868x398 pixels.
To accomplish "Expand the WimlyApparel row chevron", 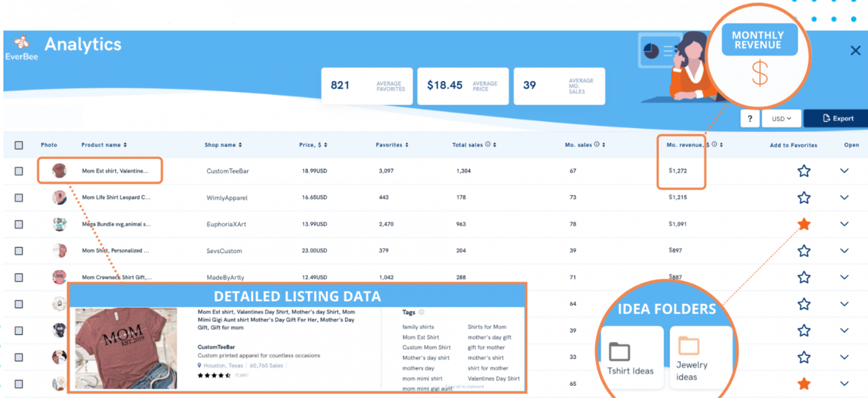I will click(844, 198).
